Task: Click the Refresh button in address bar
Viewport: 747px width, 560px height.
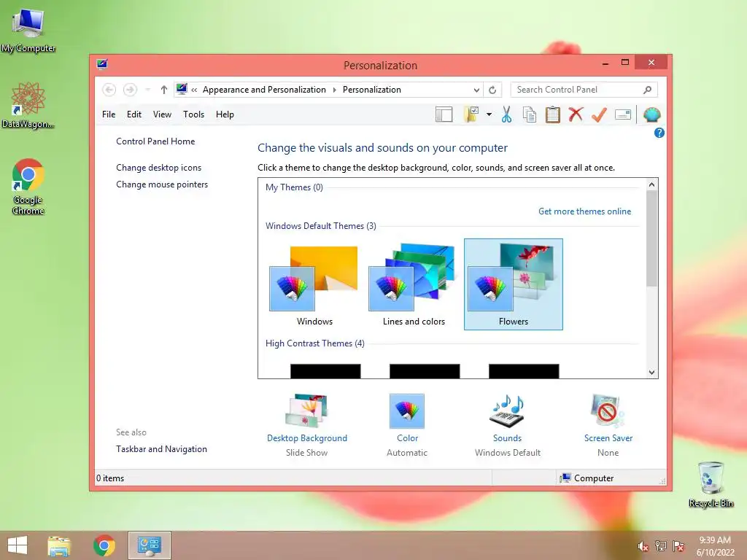Action: pyautogui.click(x=492, y=90)
